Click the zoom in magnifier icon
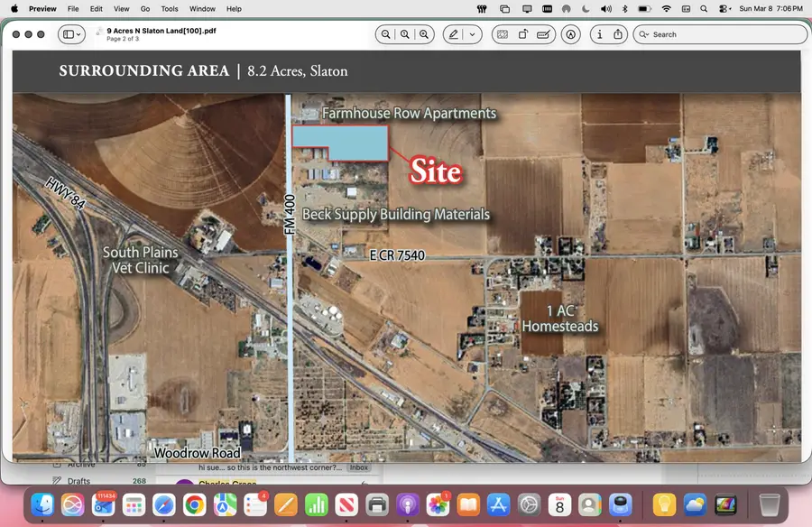Image resolution: width=812 pixels, height=527 pixels. 424,34
